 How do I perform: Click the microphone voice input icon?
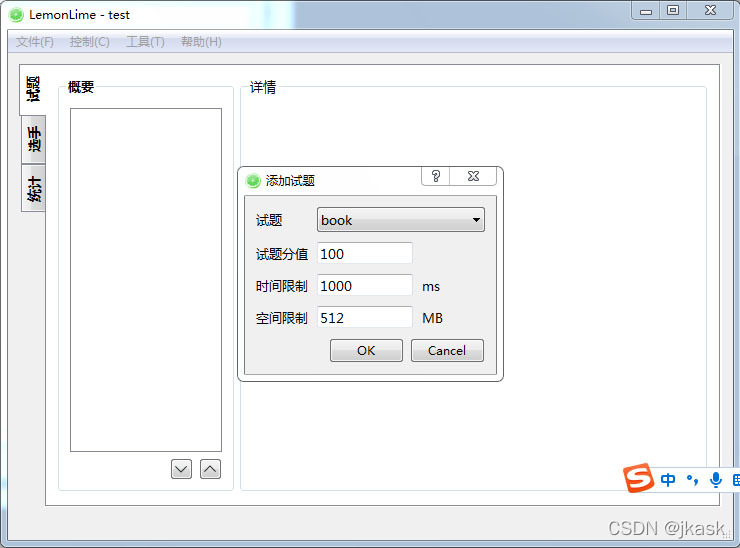pos(716,480)
